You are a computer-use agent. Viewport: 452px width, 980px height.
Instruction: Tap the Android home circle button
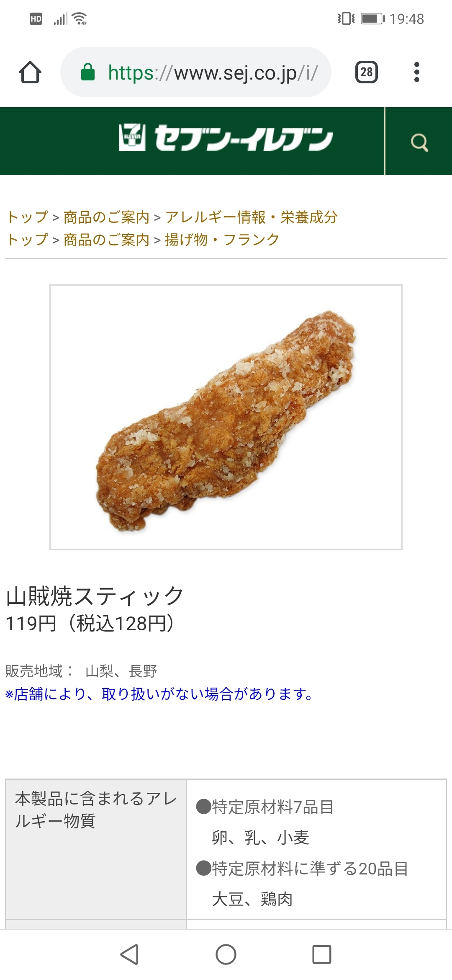(x=226, y=954)
